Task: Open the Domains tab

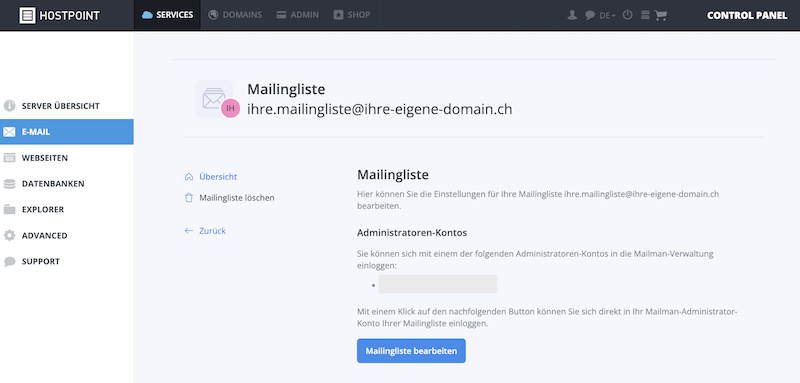Action: 235,15
